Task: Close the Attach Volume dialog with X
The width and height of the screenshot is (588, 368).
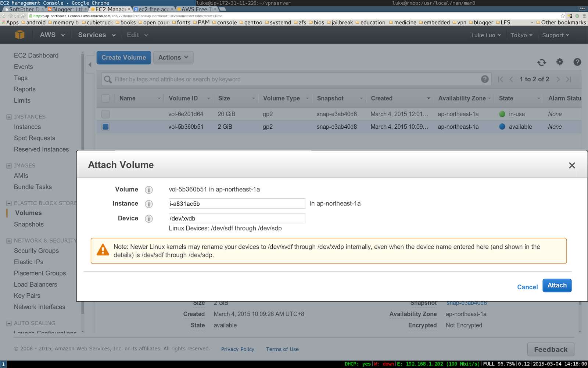Action: pyautogui.click(x=572, y=166)
